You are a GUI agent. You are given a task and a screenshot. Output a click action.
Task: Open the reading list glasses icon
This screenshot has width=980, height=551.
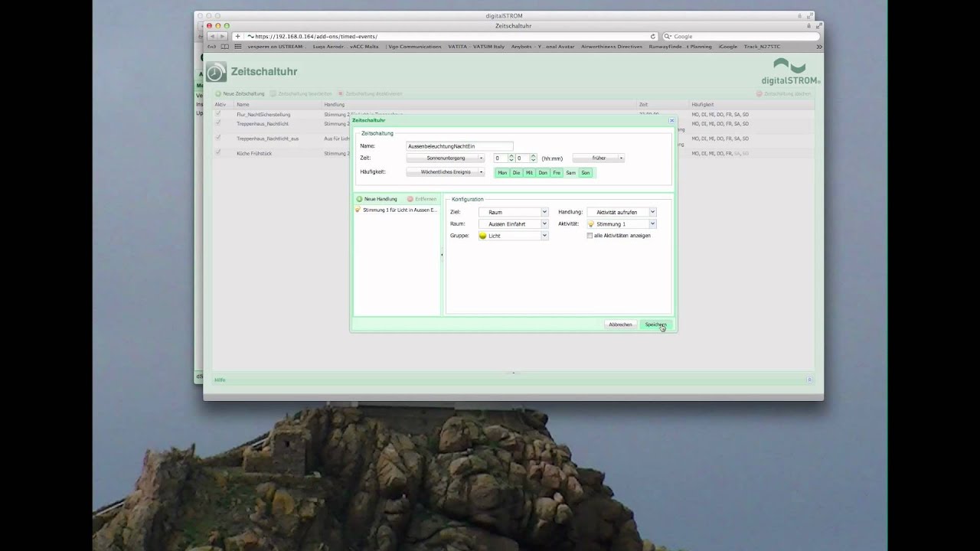[x=212, y=47]
